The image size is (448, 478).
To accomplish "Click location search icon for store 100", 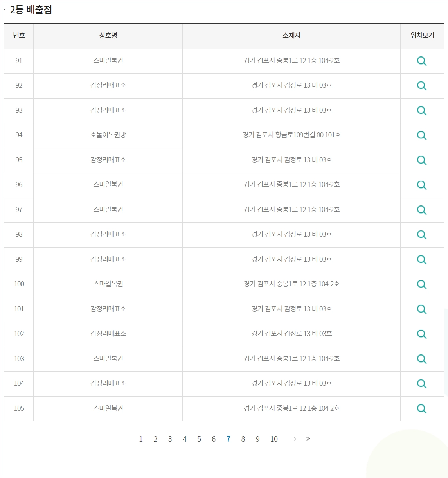I will click(422, 284).
